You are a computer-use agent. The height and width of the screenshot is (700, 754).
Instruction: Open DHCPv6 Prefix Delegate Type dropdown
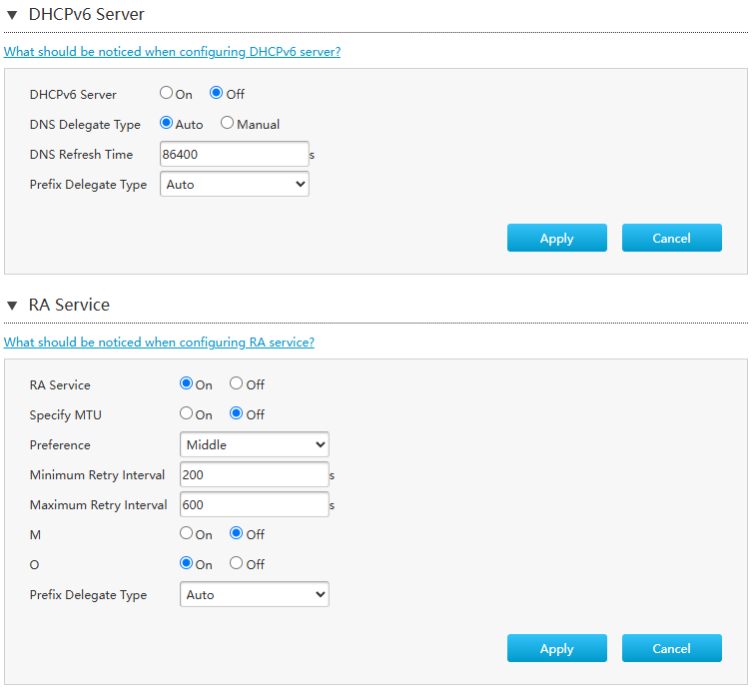[235, 185]
